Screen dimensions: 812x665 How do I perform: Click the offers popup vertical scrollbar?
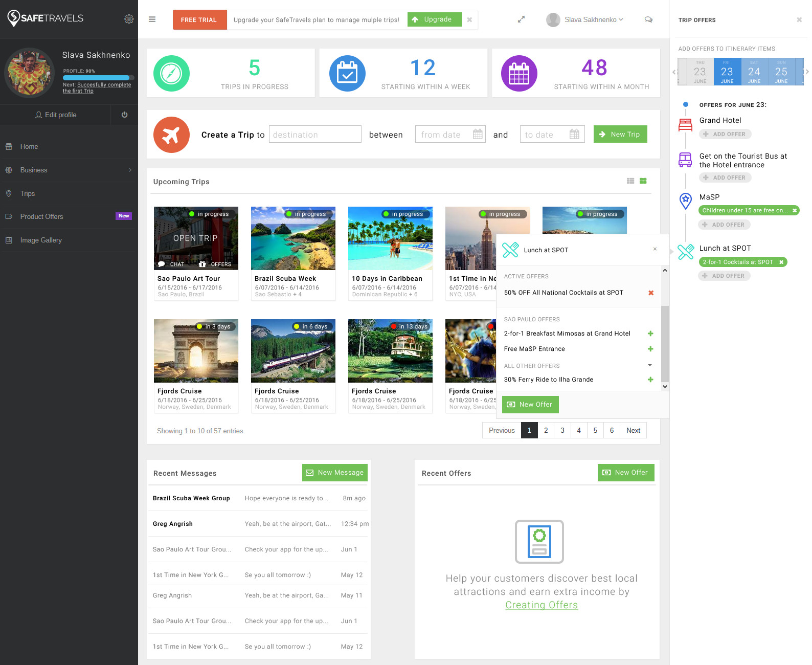pos(665,343)
